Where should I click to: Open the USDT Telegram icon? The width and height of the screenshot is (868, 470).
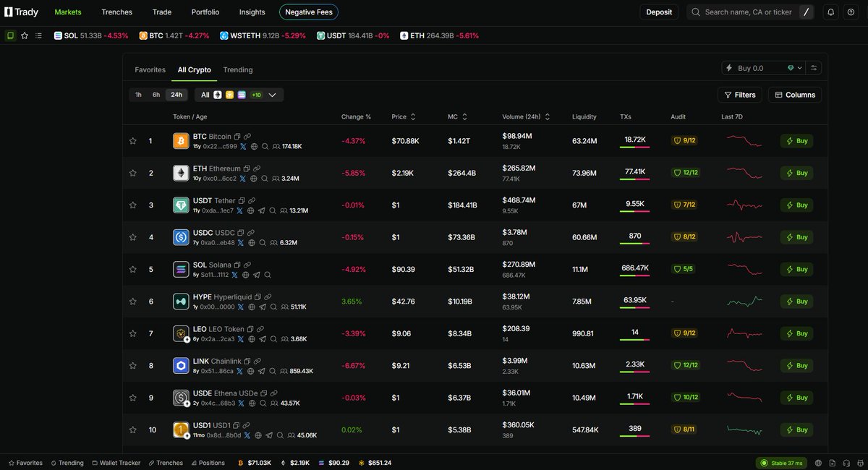[x=261, y=210]
